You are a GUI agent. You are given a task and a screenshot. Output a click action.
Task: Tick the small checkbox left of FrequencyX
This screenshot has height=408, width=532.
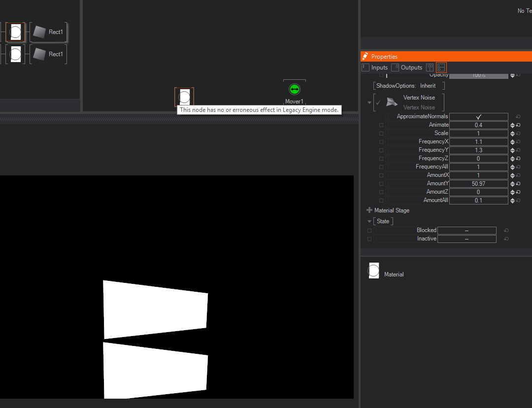pyautogui.click(x=381, y=142)
